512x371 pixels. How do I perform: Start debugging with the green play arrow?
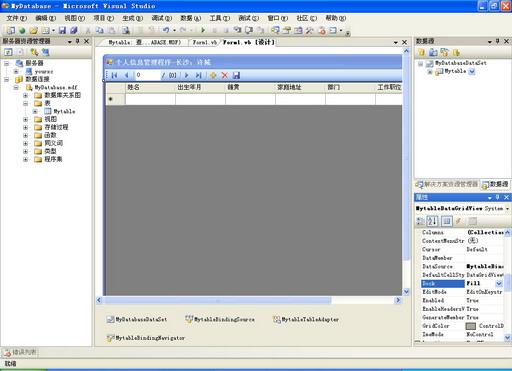click(203, 30)
